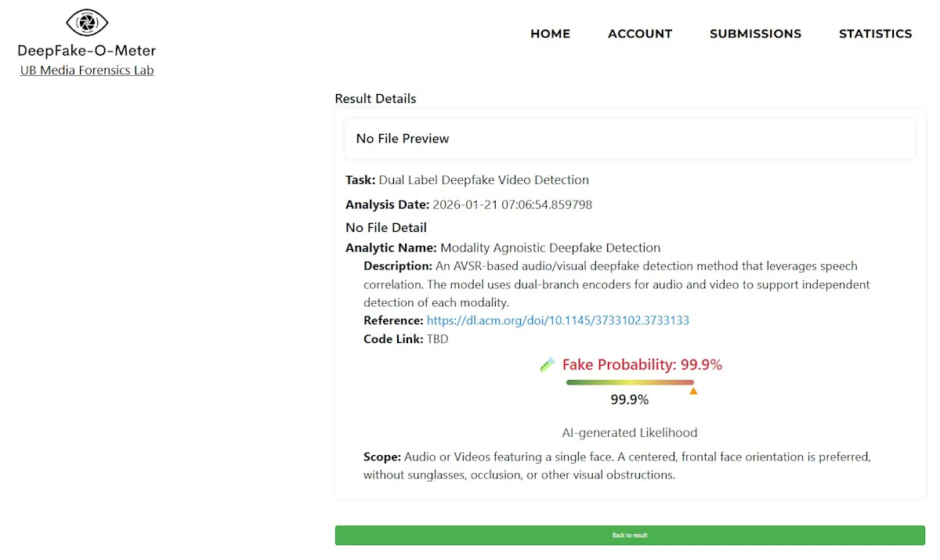The image size is (940, 560).
Task: View the STATISTICS page
Action: (x=875, y=34)
